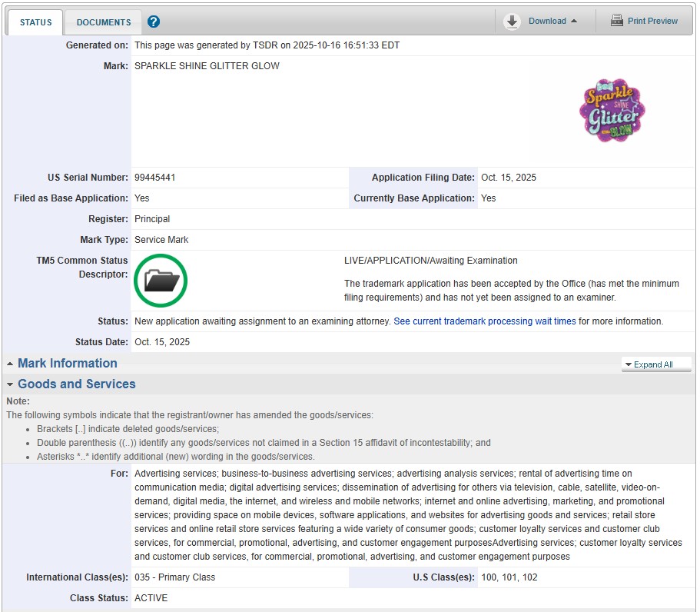Collapse the Goods and Services section triangle
Viewport: 700px width, 612px height.
pos(10,384)
